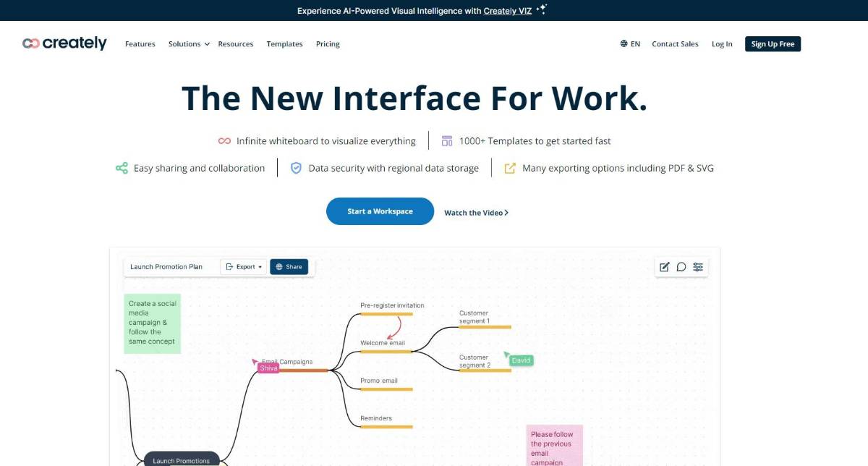Click the Export icon next to Launch Promotion Plan
Viewport: 868px width, 466px height.
coord(229,266)
